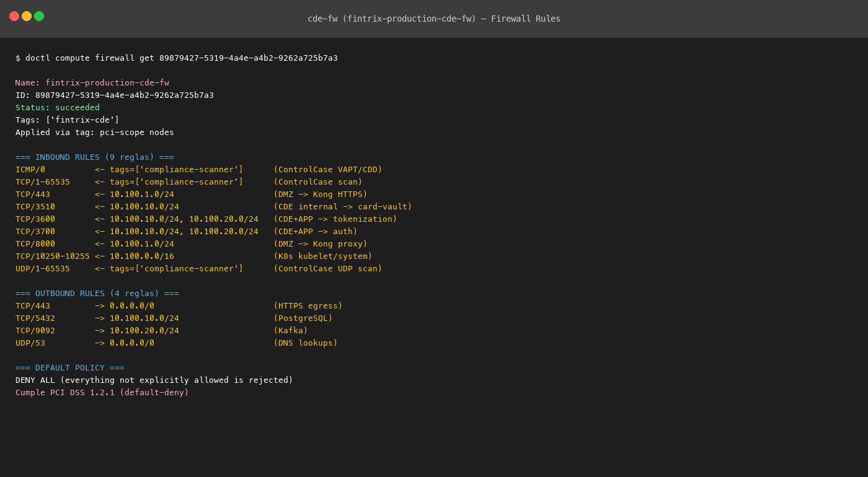
Task: Click destination '0.0.0.0/0' in UDP/53 row
Action: pos(132,343)
